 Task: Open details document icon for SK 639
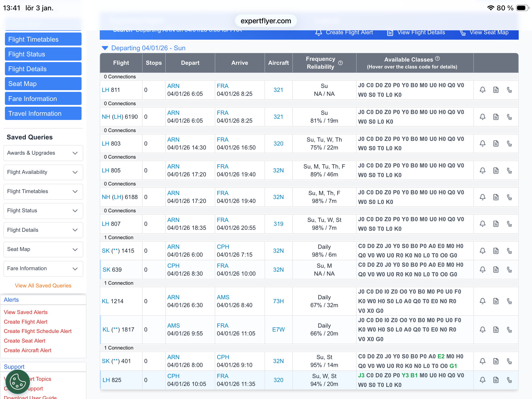(496, 270)
